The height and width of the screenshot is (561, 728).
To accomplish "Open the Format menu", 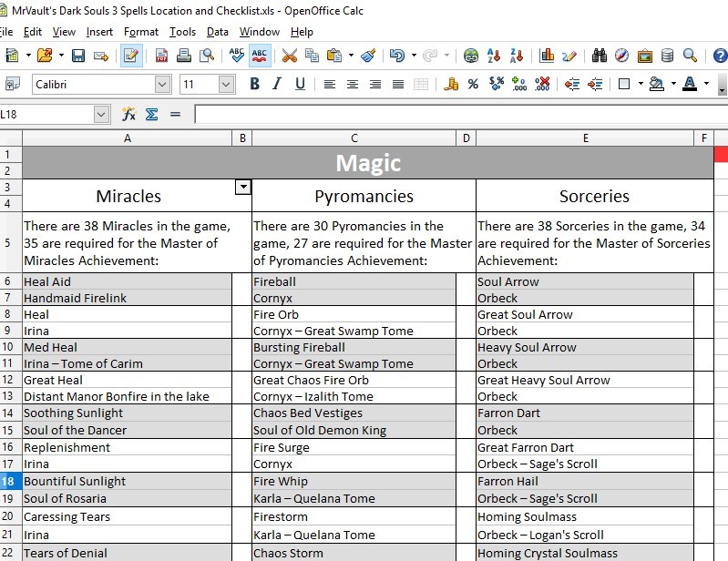I will coord(141,32).
